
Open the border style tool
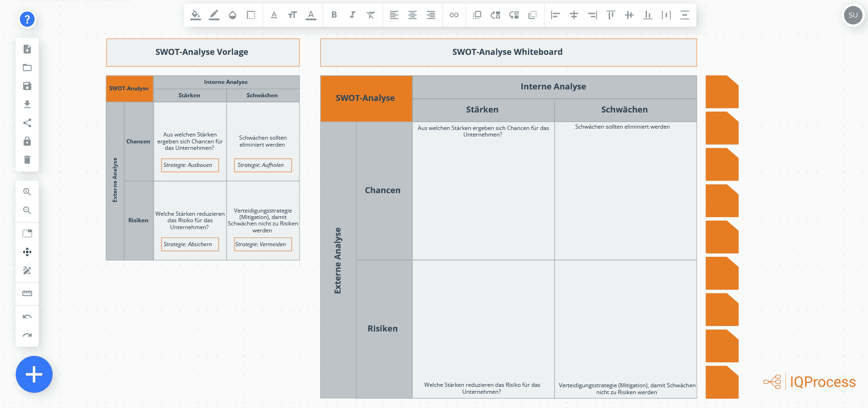[x=251, y=15]
